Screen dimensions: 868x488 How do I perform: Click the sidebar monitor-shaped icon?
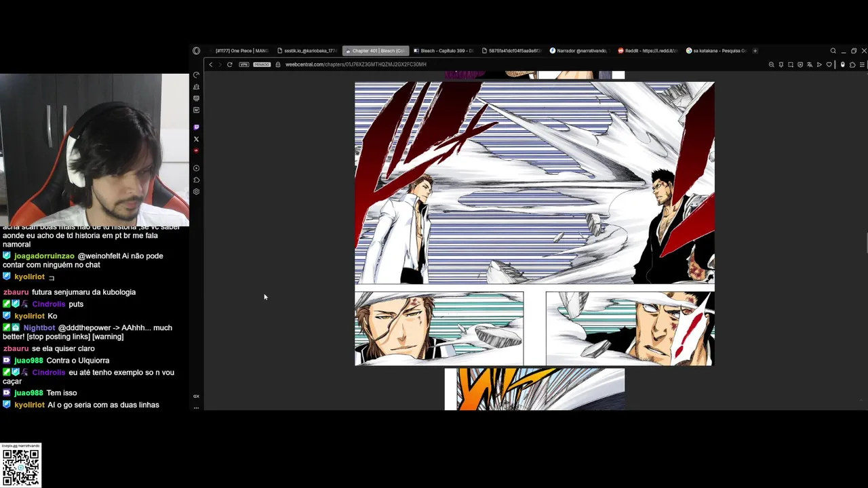click(x=196, y=98)
